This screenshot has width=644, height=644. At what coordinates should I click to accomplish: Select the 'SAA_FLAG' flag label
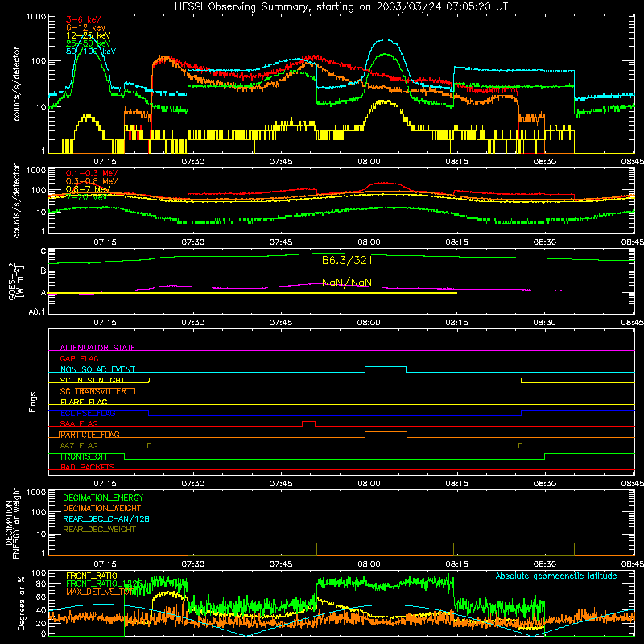pyautogui.click(x=79, y=423)
